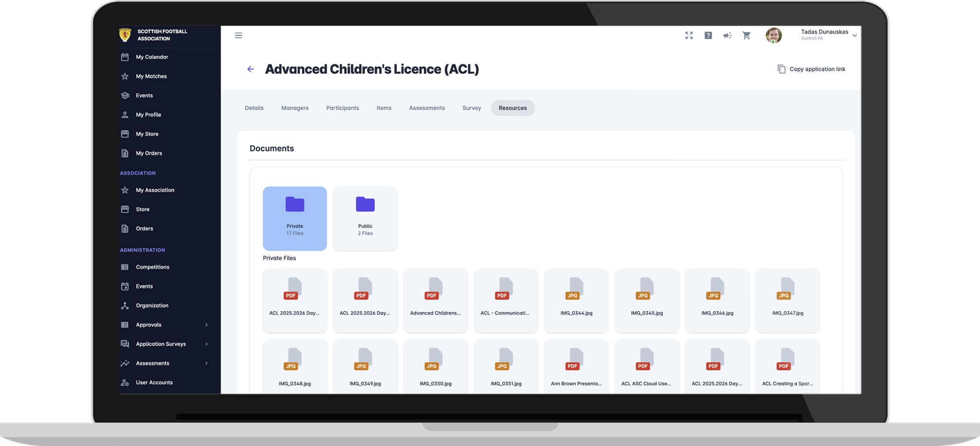The width and height of the screenshot is (980, 446).
Task: Toggle fullscreen mode icon
Action: click(x=689, y=36)
